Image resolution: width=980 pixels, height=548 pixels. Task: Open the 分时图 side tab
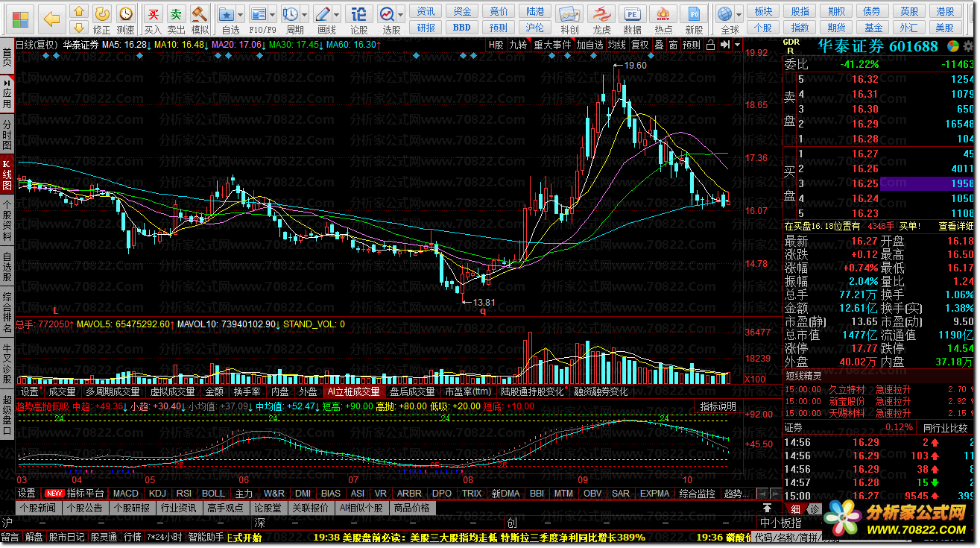click(7, 136)
